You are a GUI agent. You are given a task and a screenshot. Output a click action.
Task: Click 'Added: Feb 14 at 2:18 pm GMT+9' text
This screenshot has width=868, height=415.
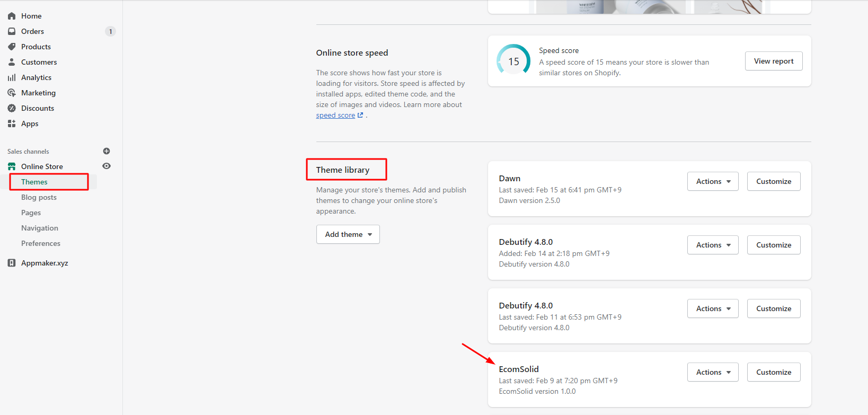[554, 253]
